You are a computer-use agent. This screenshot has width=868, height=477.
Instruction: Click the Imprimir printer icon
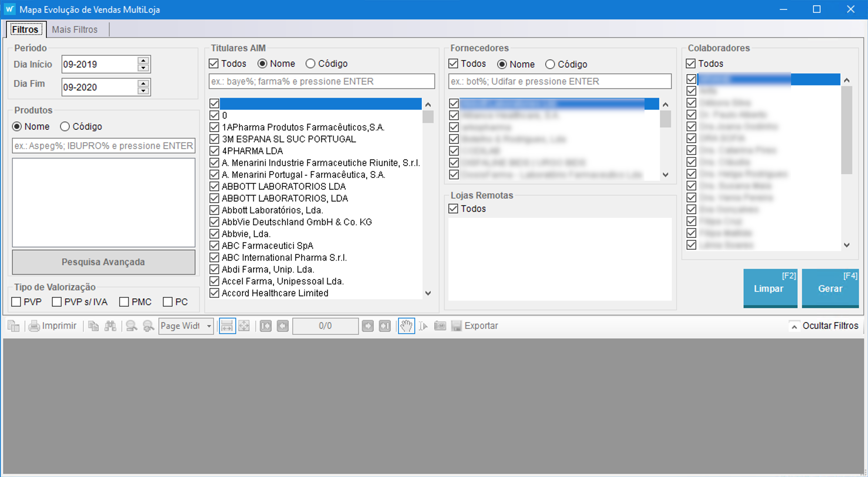click(x=34, y=326)
